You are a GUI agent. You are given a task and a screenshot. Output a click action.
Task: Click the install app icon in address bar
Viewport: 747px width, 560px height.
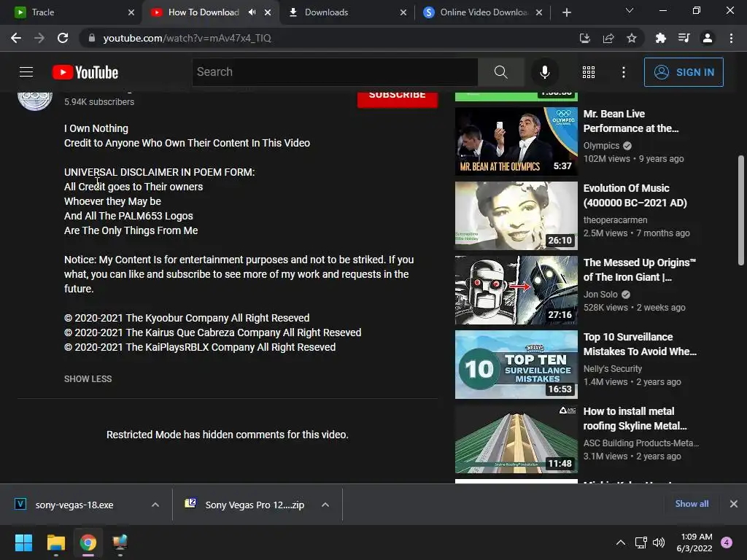(584, 38)
